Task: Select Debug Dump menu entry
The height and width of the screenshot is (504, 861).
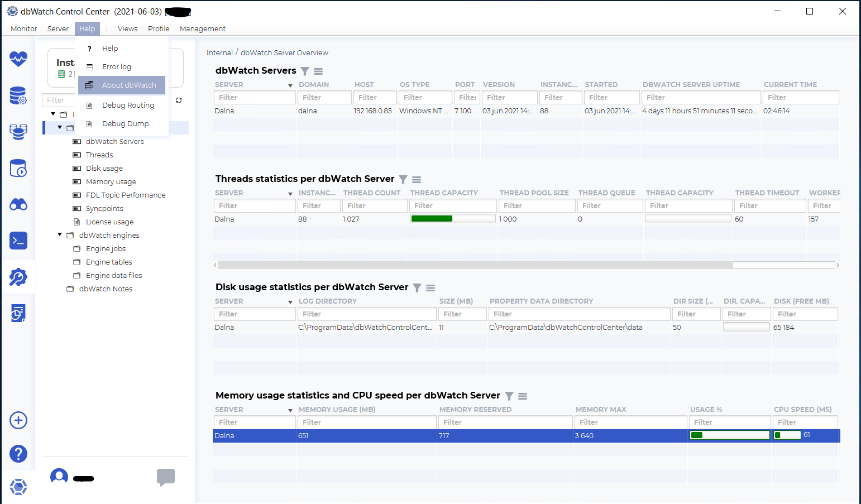Action: coord(122,124)
